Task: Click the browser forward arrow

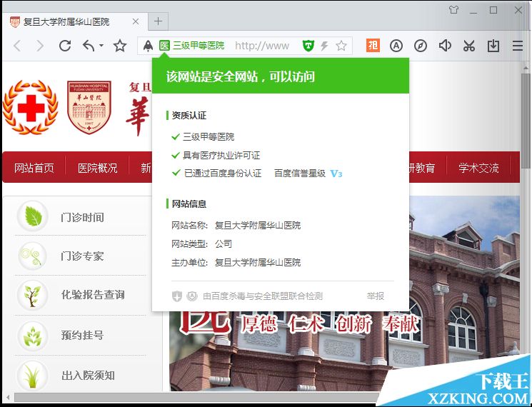Action: tap(40, 46)
